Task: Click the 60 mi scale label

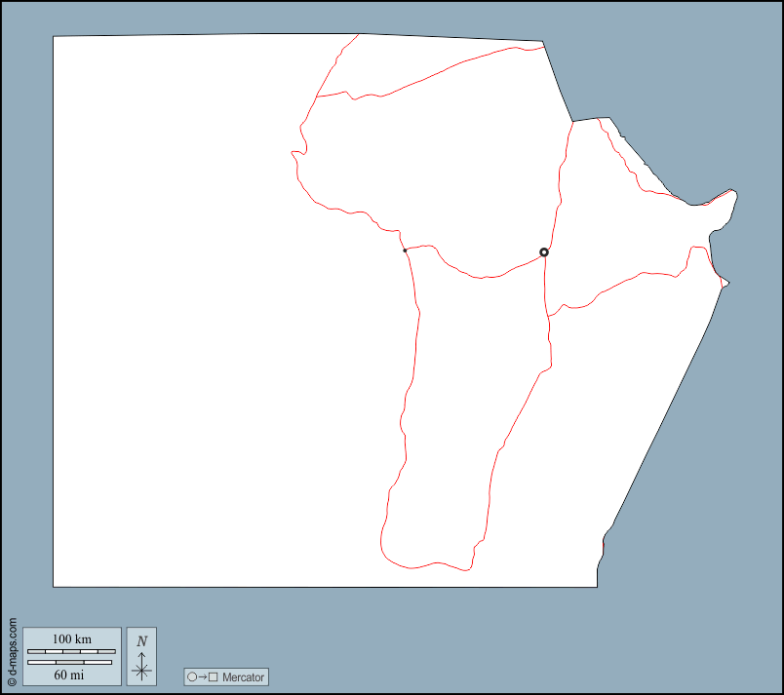Action: point(69,675)
